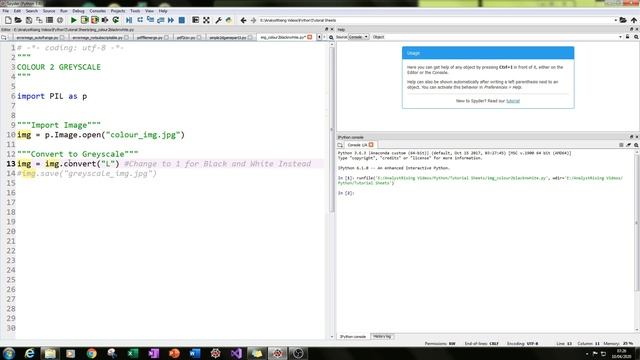Open Windows Start menu
The width and height of the screenshot is (640, 360).
pos(9,353)
